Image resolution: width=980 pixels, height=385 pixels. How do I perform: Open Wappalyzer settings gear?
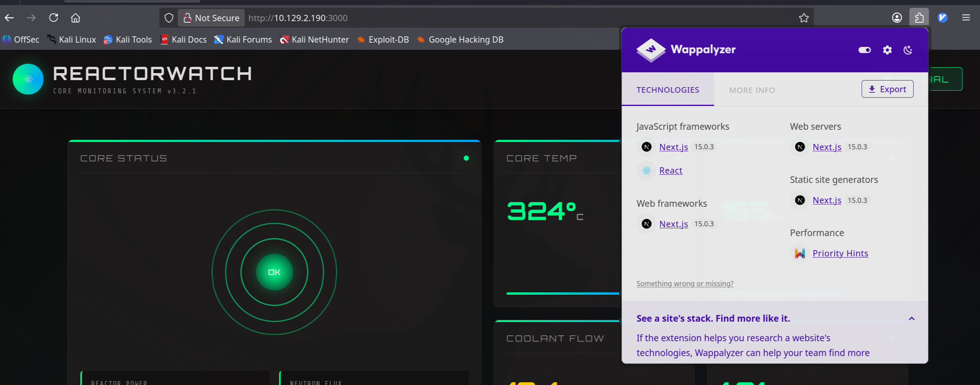887,50
